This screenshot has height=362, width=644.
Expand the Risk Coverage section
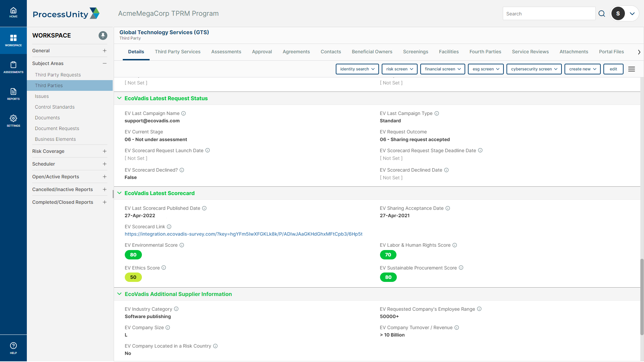click(104, 151)
